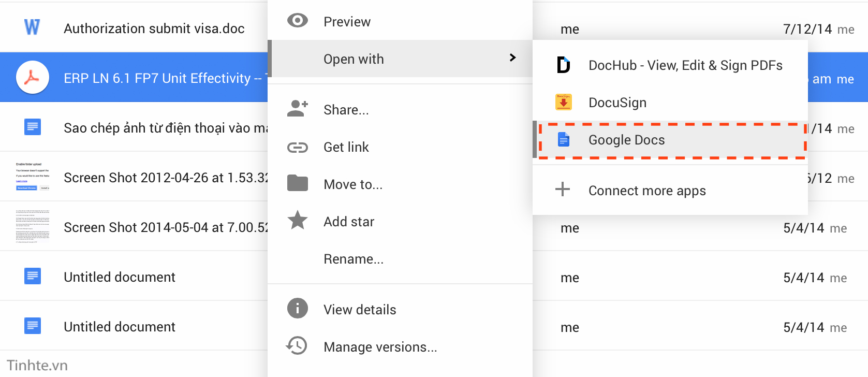
Task: Expand the Open with submenu arrow
Action: pyautogui.click(x=512, y=57)
